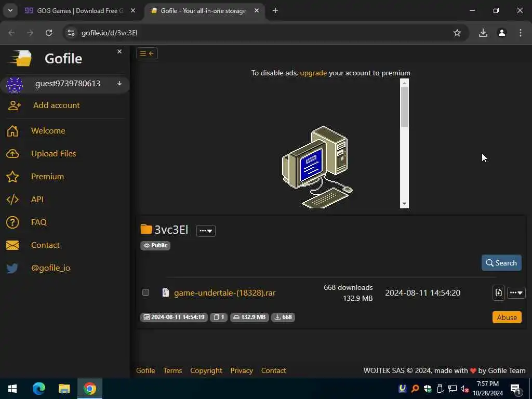Click the upgrade link in ads notice
The height and width of the screenshot is (399, 532).
pyautogui.click(x=313, y=73)
